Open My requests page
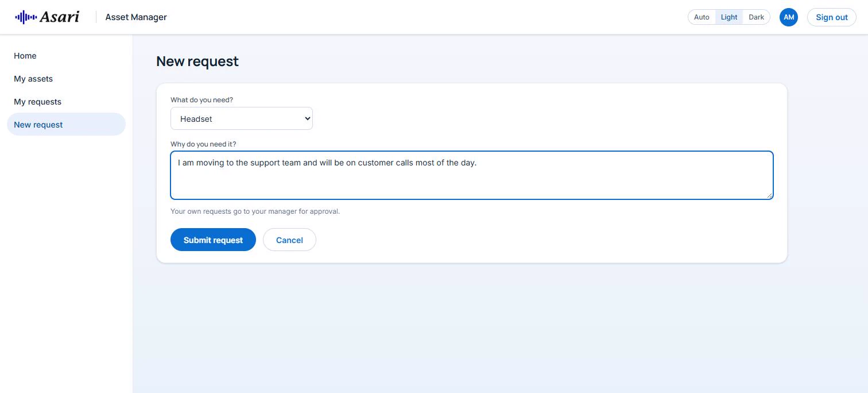The height and width of the screenshot is (393, 868). click(66, 102)
